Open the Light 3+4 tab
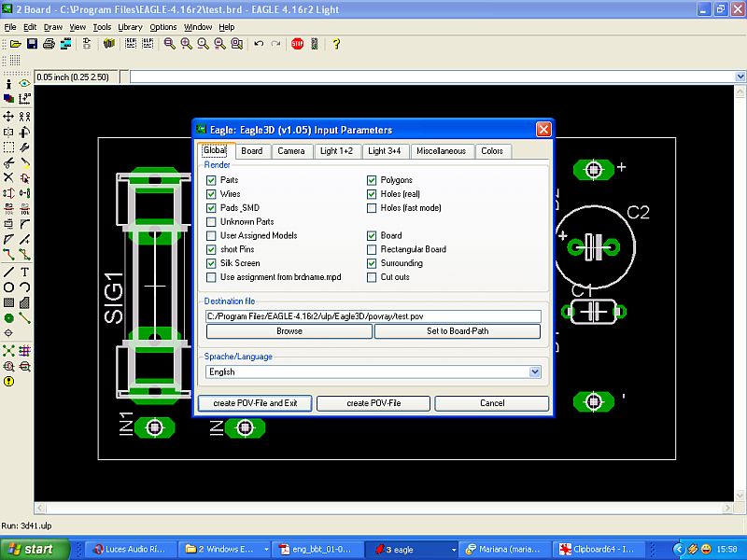Screen dimensions: 747x560 [384, 151]
